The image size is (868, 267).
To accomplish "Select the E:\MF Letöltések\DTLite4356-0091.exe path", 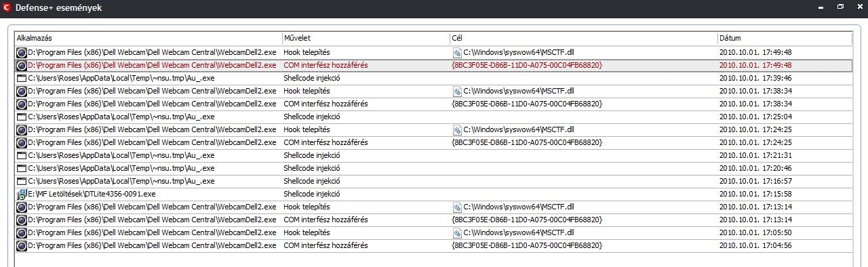I will point(92,194).
